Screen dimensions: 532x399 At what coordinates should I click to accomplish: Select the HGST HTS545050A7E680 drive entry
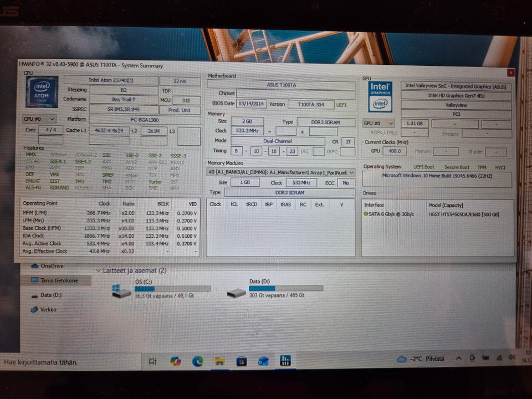464,214
